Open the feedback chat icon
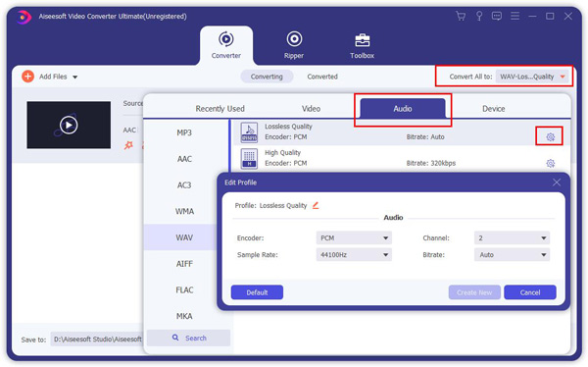Image resolution: width=588 pixels, height=367 pixels. pyautogui.click(x=497, y=16)
